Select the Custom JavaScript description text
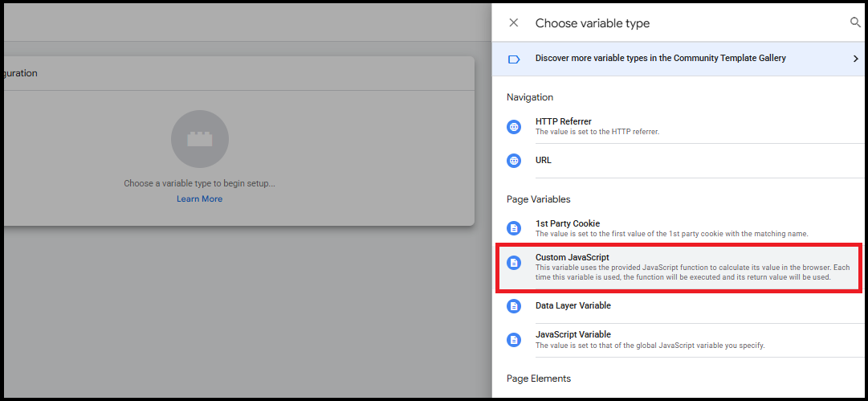Screen dimensions: 868x401 point(695,272)
